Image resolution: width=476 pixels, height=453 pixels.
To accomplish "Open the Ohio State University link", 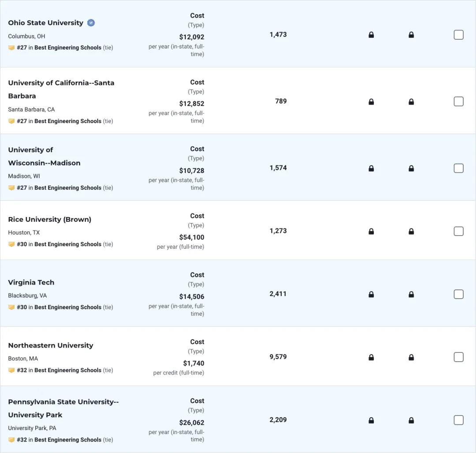I will [x=45, y=23].
